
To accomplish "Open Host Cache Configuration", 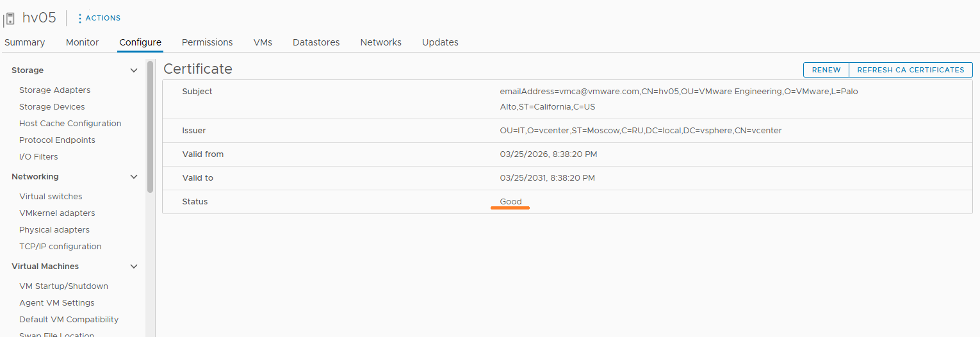I will [70, 124].
